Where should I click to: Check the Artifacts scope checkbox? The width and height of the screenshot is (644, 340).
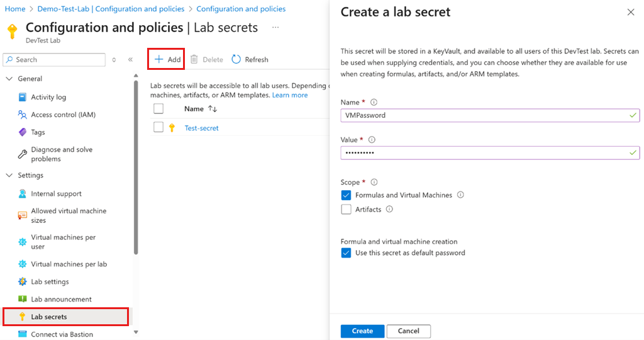tap(347, 209)
